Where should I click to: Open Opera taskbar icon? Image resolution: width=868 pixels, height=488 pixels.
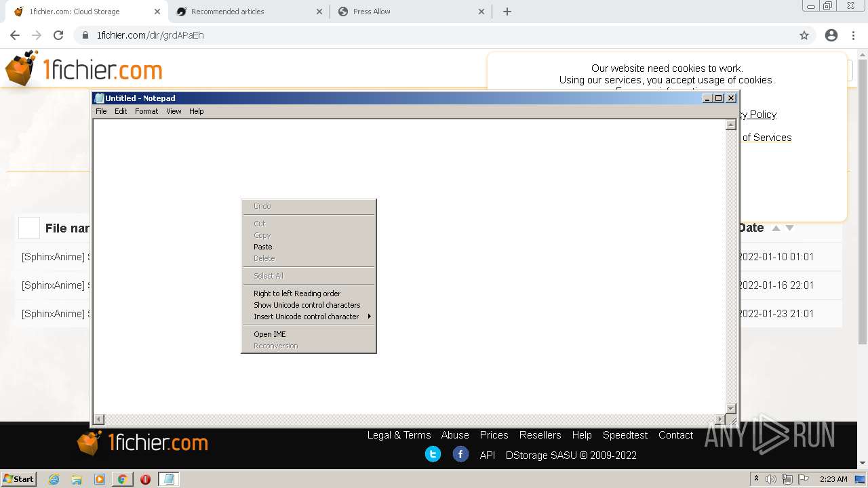click(x=145, y=479)
